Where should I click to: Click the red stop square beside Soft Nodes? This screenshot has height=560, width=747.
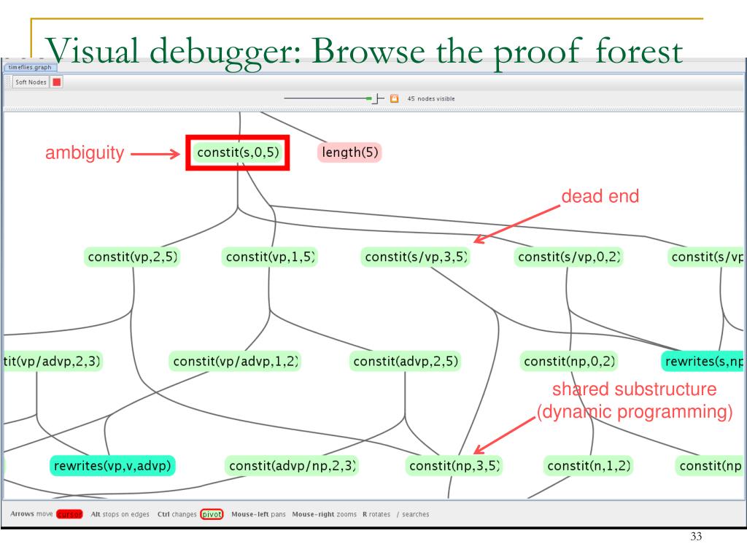tap(57, 82)
